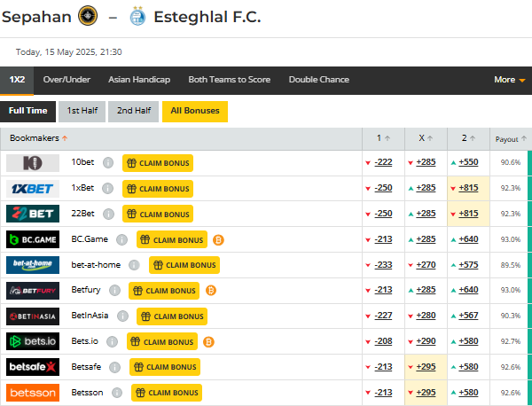This screenshot has height=406, width=532.
Task: Select the 1st Half period tab
Action: click(82, 112)
